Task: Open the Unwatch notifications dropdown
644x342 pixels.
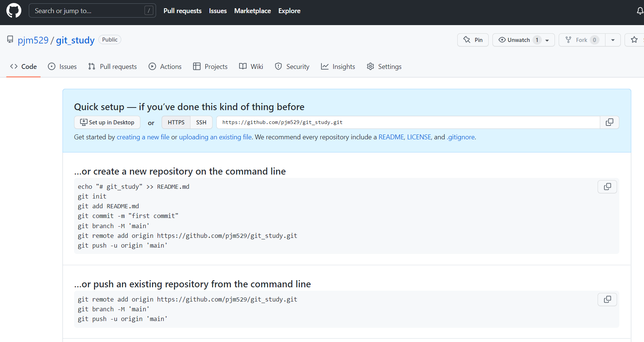Action: (524, 40)
